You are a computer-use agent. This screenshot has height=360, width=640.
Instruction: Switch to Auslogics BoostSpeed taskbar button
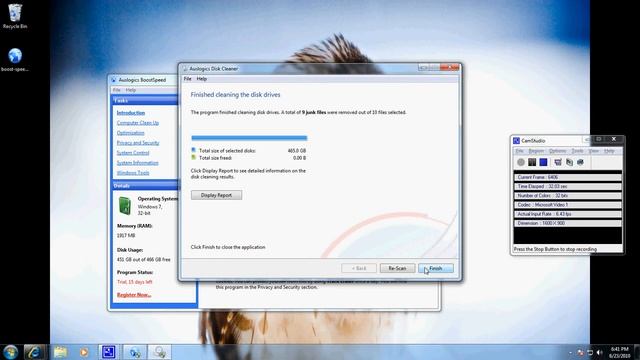(135, 352)
